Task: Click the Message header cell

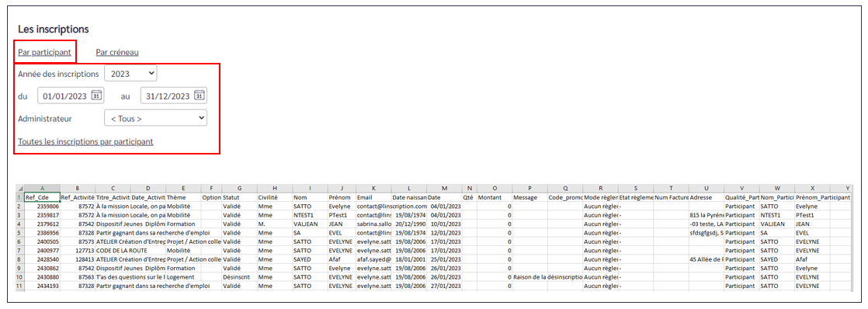Action: (529, 198)
